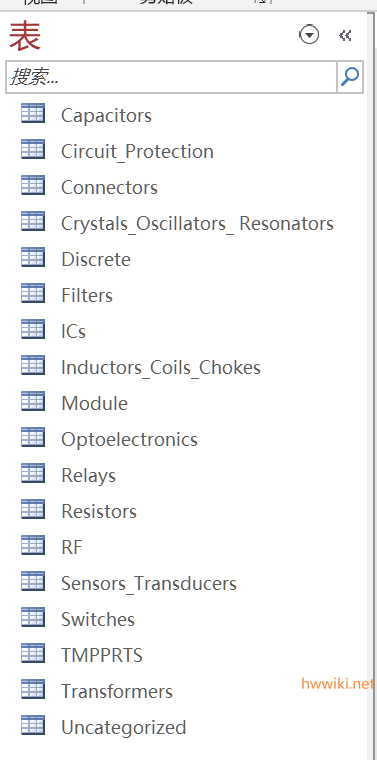Select the Circuit_Protection table
This screenshot has width=377, height=760.
click(x=137, y=151)
